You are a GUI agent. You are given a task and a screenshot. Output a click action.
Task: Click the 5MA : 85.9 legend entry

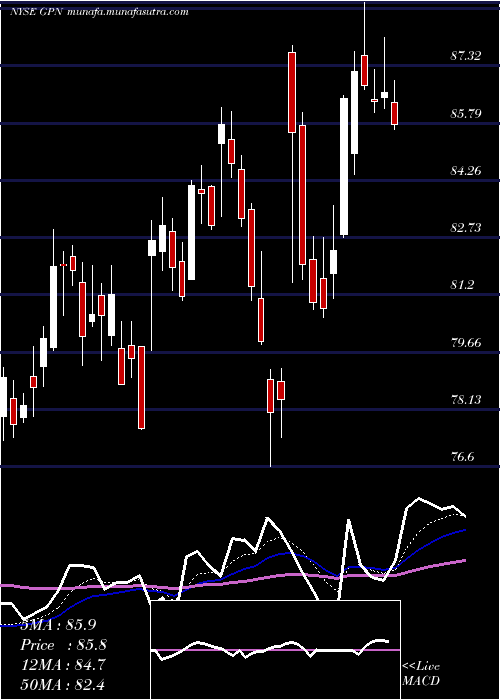59,625
